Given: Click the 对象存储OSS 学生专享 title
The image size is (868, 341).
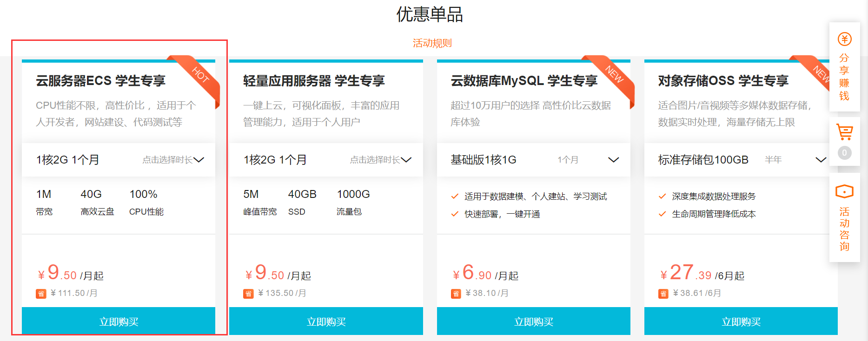Looking at the screenshot, I should click(x=723, y=81).
